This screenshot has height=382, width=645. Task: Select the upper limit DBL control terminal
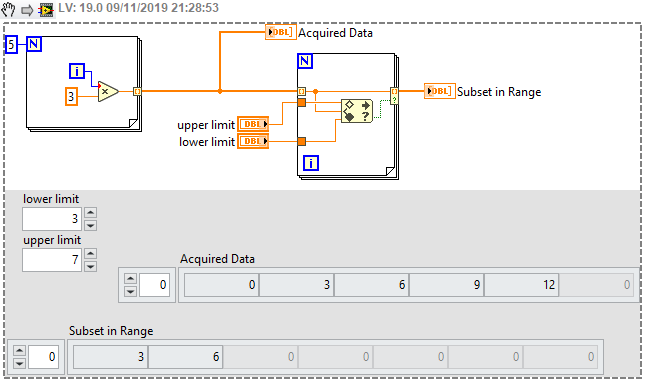click(x=253, y=124)
